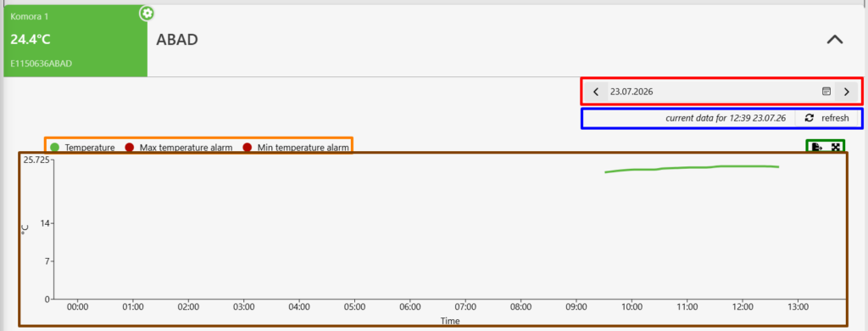Click the 00:00 time axis label
This screenshot has width=868, height=331.
(77, 306)
